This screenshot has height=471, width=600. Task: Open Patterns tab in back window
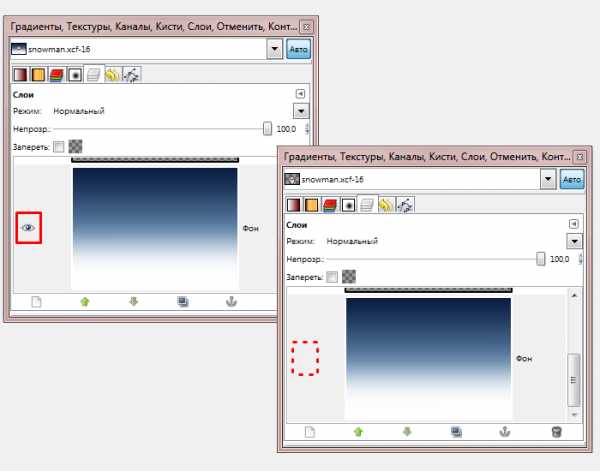click(38, 75)
